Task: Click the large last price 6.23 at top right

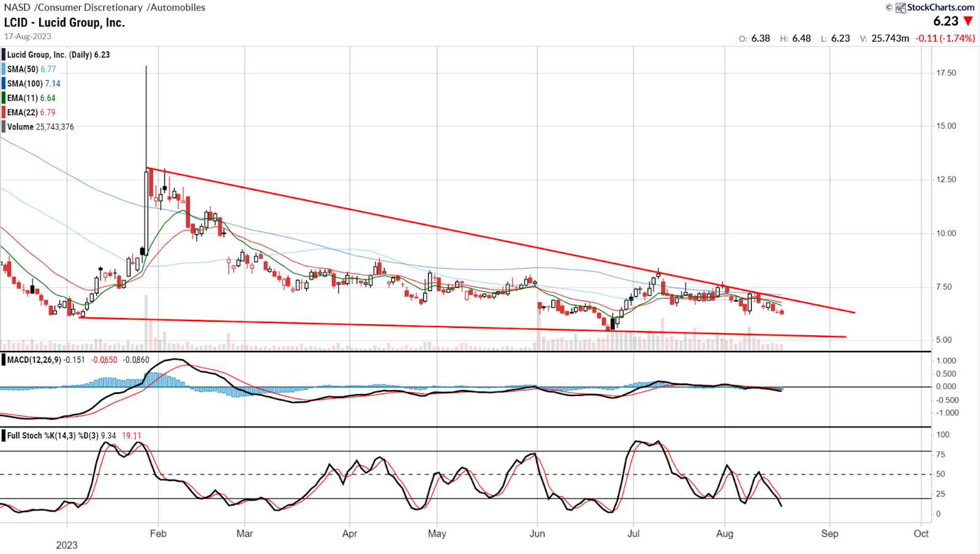Action: click(946, 21)
